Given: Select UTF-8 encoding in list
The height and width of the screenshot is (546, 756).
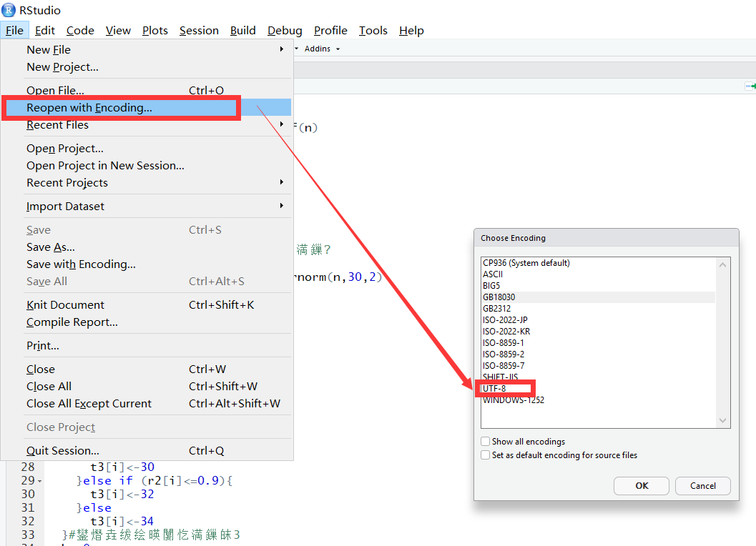Looking at the screenshot, I should 598,388.
